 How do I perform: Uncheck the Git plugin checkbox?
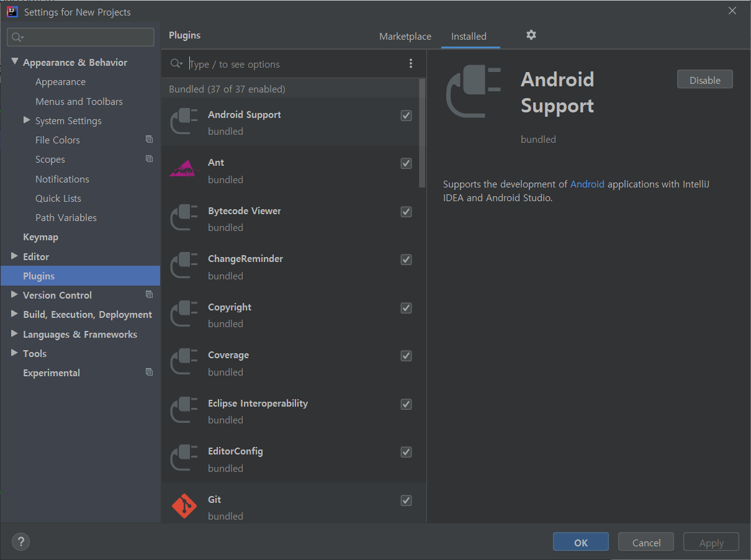click(x=406, y=500)
